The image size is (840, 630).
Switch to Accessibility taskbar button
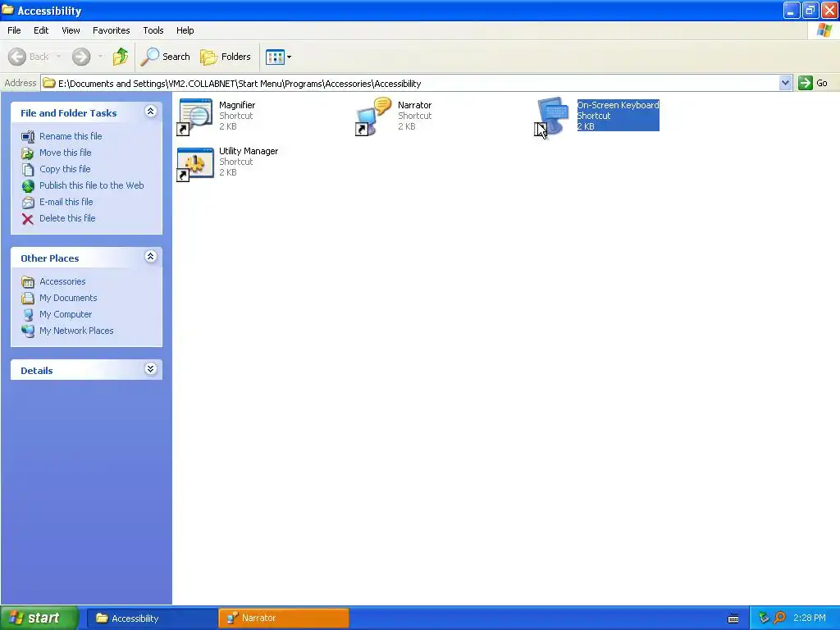click(151, 619)
